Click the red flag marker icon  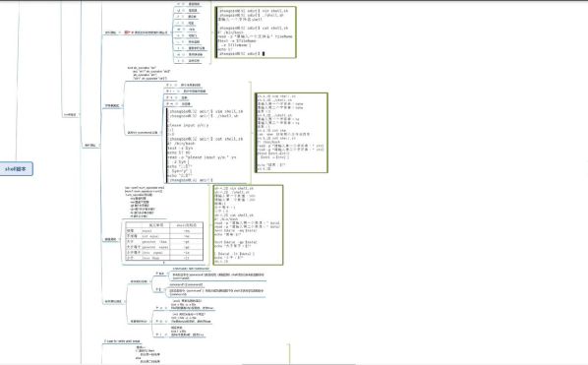pyautogui.click(x=127, y=32)
